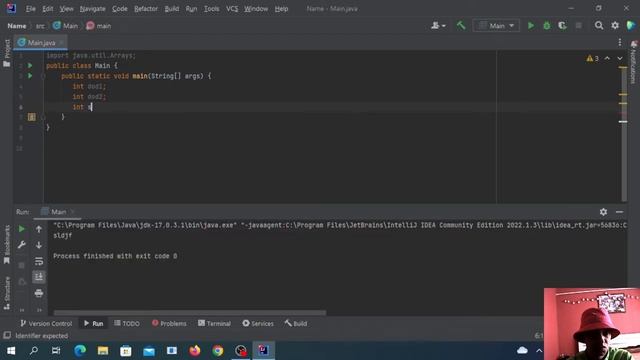
Task: Open the Bookmarks side panel
Action: (7, 245)
